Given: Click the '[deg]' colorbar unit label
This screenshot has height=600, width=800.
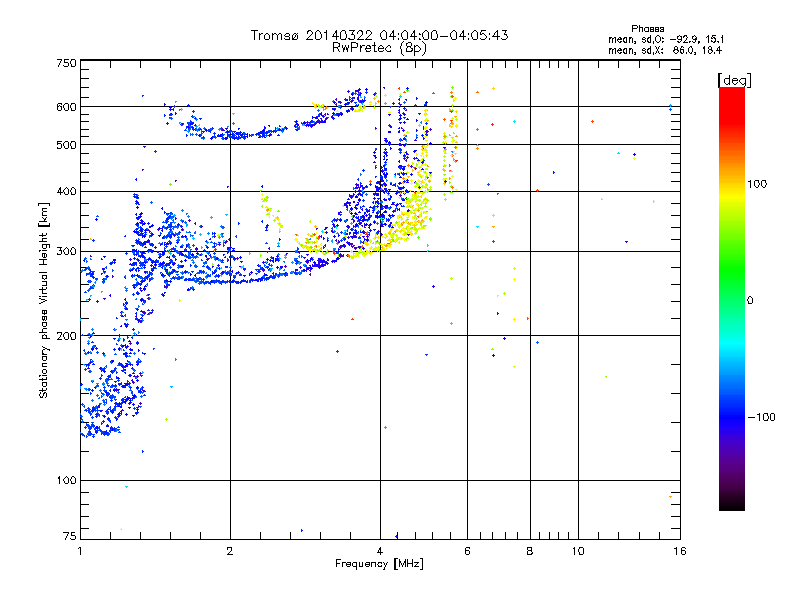Looking at the screenshot, I should 734,80.
